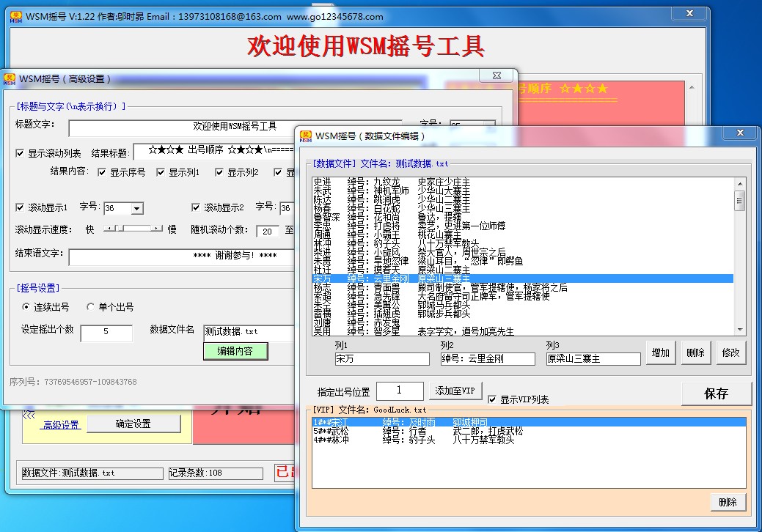Click the 保存 save button
Screen dimensions: 762x532
716,394
